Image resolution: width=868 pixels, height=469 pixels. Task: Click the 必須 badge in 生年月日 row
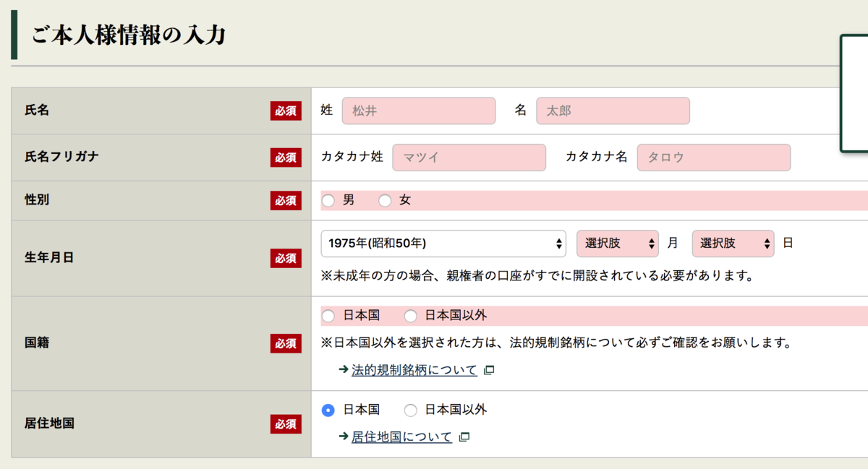pos(286,258)
